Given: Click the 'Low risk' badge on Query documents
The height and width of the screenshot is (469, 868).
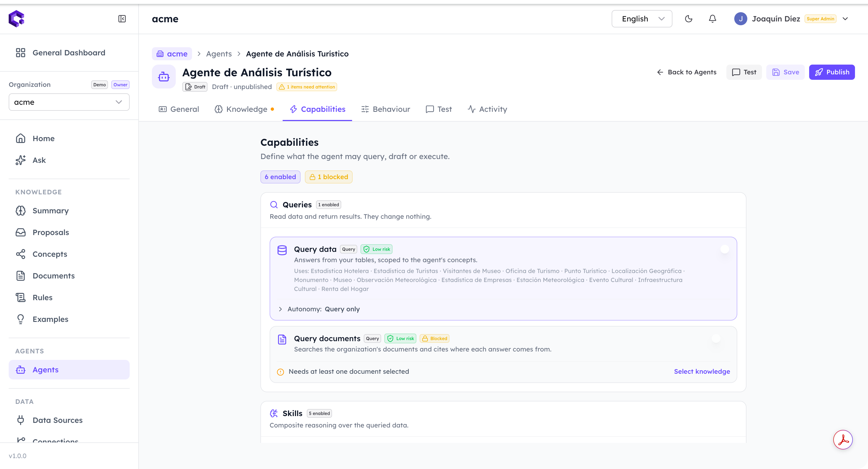Looking at the screenshot, I should (400, 338).
